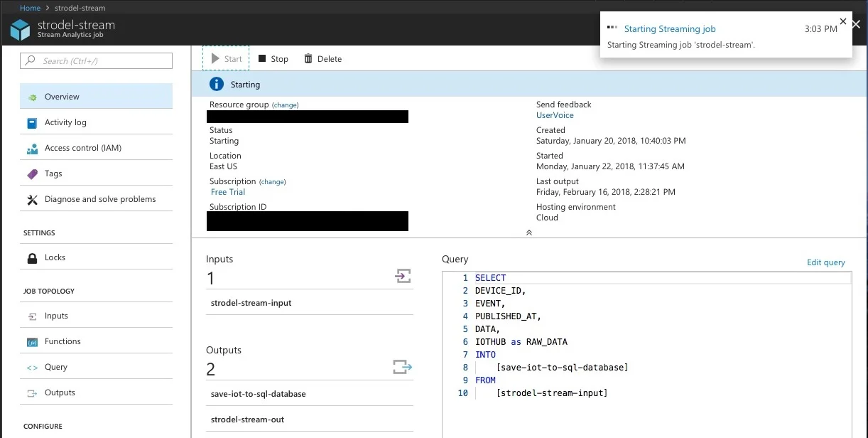The height and width of the screenshot is (438, 868).
Task: Open the UserVoice feedback link
Action: point(555,115)
